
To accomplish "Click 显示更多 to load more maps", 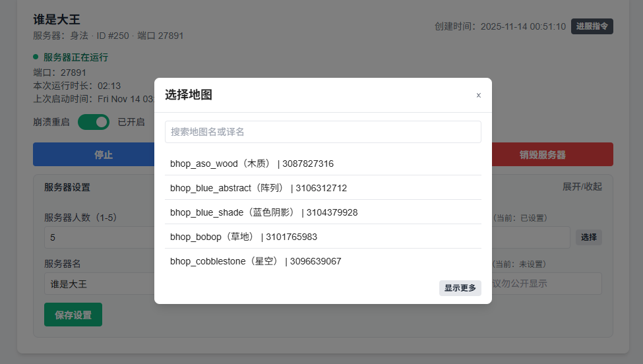I will pyautogui.click(x=460, y=288).
